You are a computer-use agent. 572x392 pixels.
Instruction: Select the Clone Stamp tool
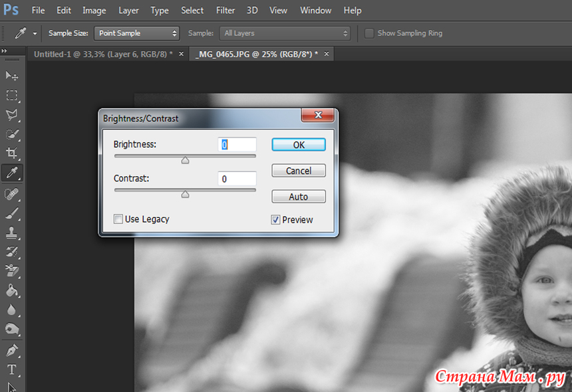[x=12, y=233]
